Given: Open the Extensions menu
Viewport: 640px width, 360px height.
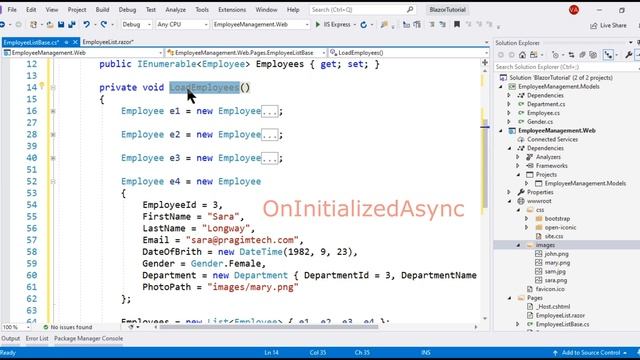Looking at the screenshot, I should pyautogui.click(x=232, y=9).
